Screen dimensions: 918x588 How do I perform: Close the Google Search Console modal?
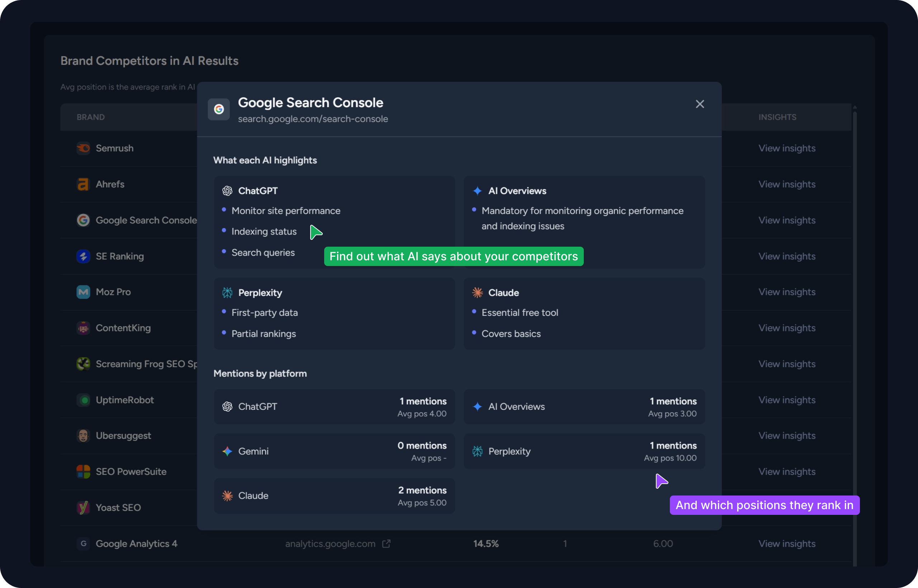[700, 104]
